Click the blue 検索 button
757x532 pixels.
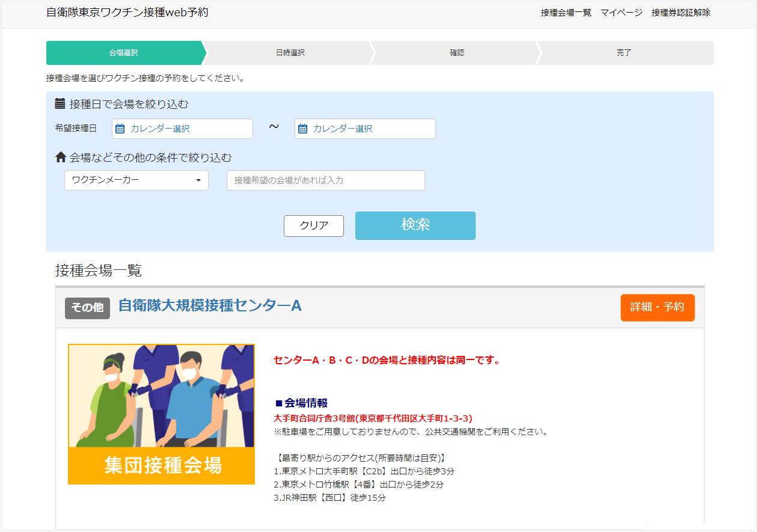click(x=415, y=225)
